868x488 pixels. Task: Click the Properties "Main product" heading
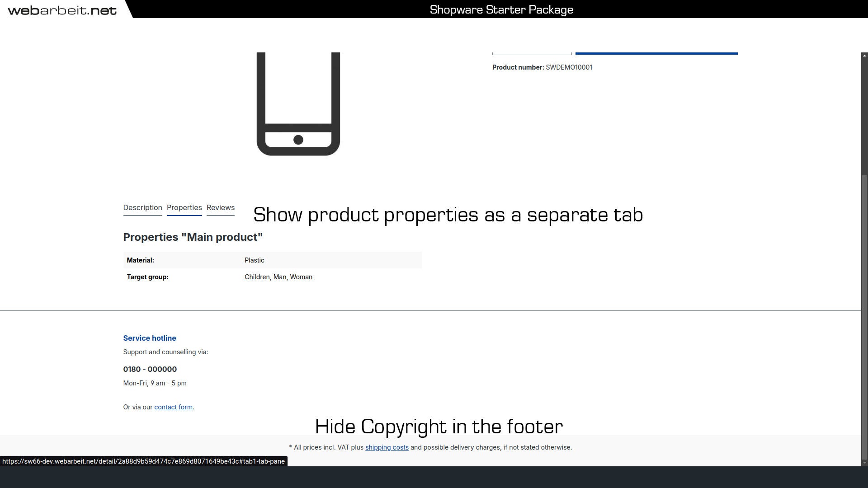pos(193,237)
